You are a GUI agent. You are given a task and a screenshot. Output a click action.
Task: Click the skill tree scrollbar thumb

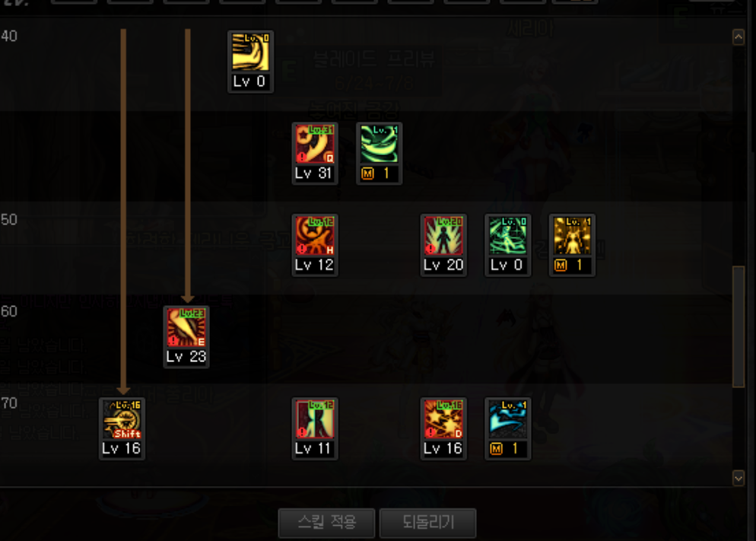pyautogui.click(x=739, y=326)
